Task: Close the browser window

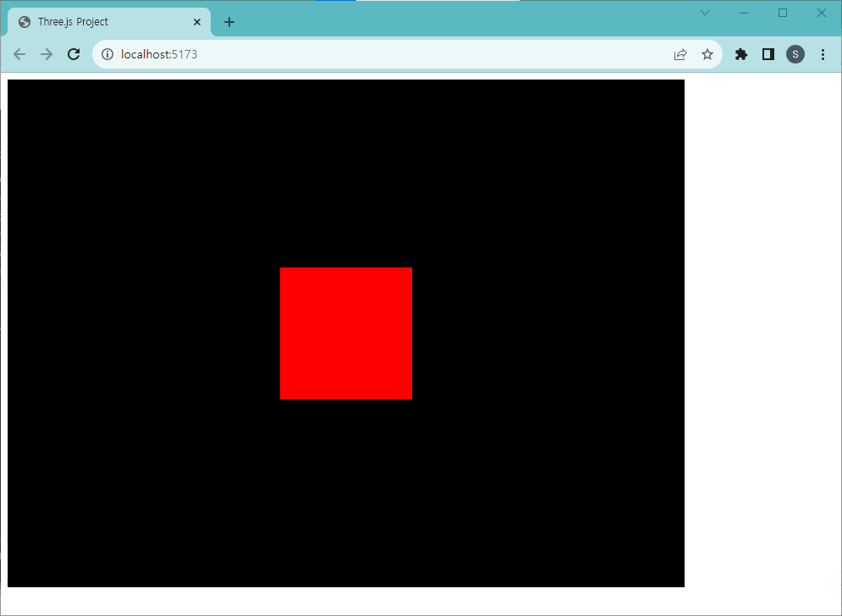Action: (822, 13)
